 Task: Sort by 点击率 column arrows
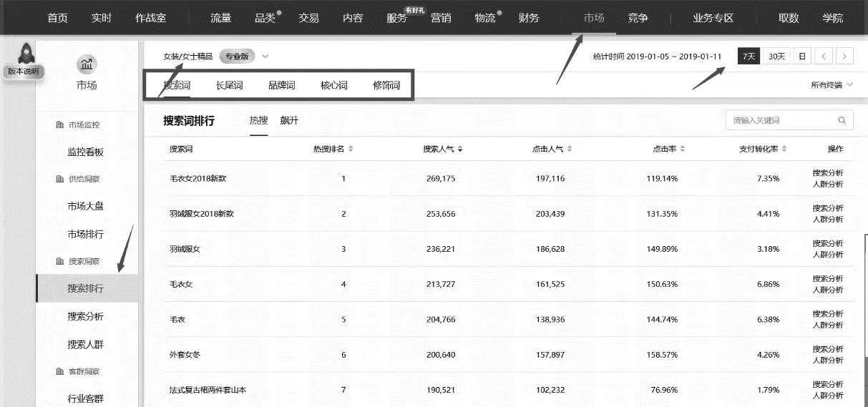coord(683,149)
